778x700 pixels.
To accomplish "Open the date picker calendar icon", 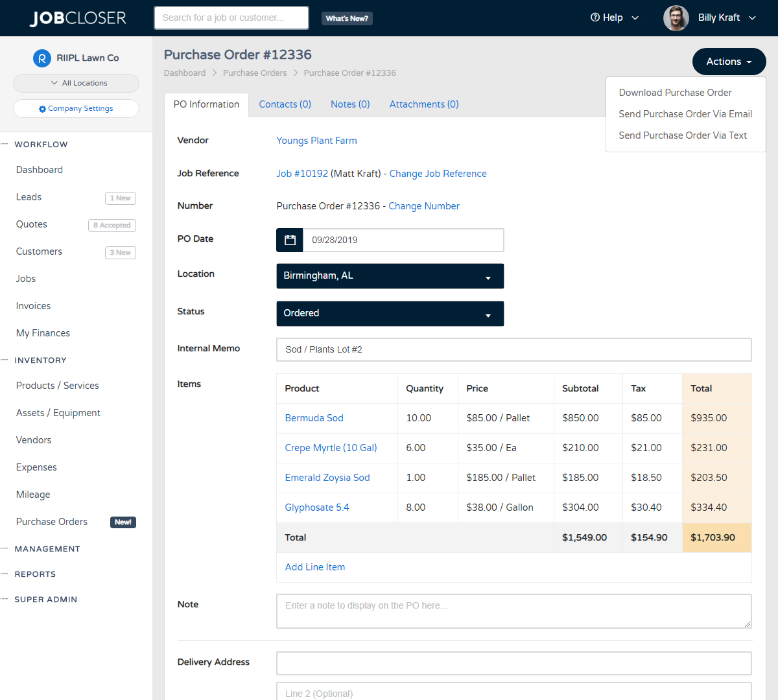I will coord(289,240).
